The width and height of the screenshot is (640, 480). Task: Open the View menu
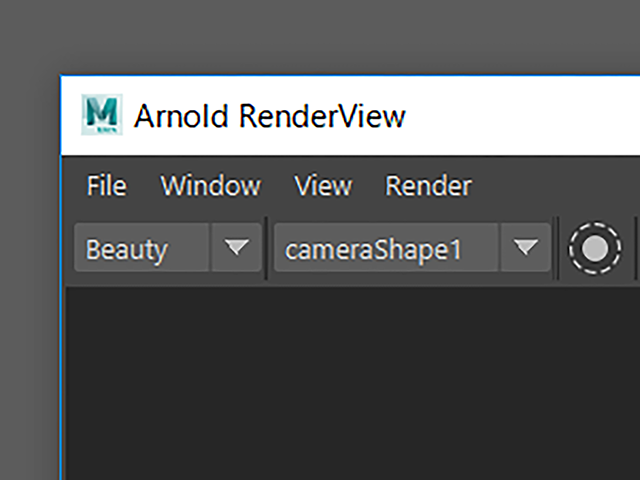[x=323, y=186]
